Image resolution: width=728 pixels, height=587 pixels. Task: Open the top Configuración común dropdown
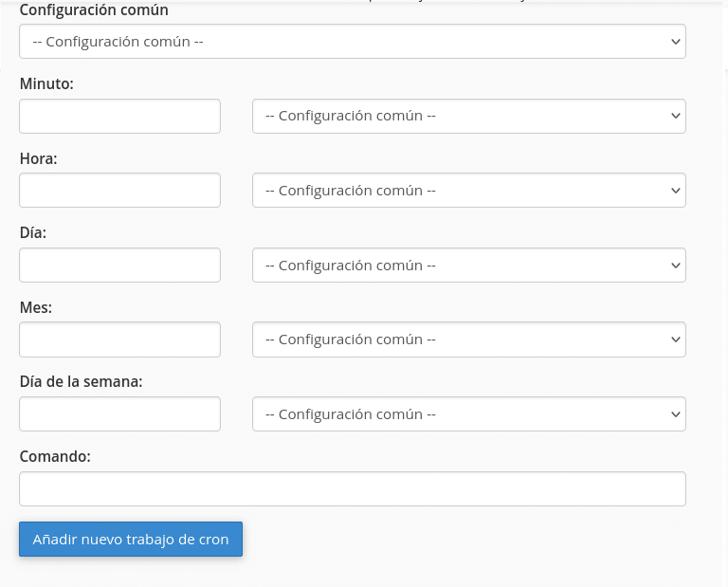click(352, 42)
